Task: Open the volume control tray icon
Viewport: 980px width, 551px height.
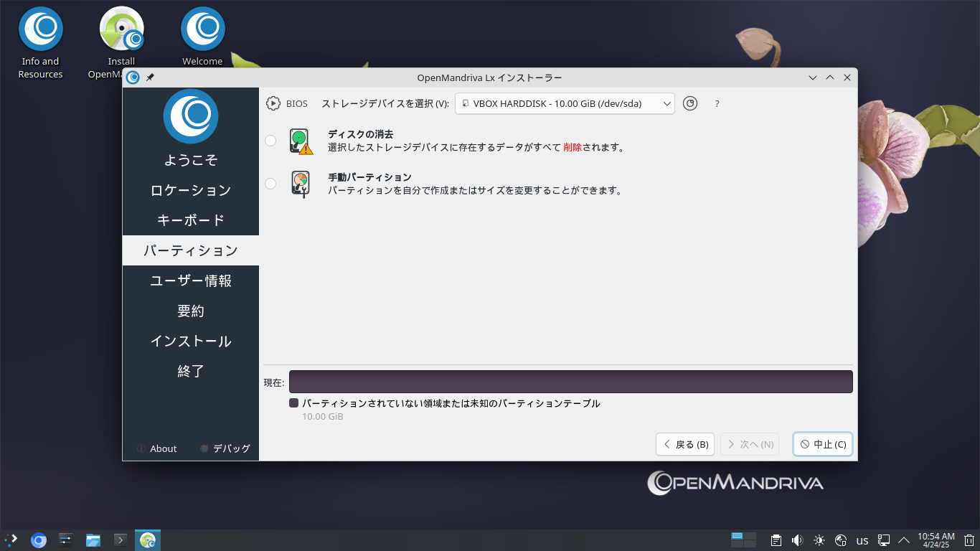Action: 797,540
